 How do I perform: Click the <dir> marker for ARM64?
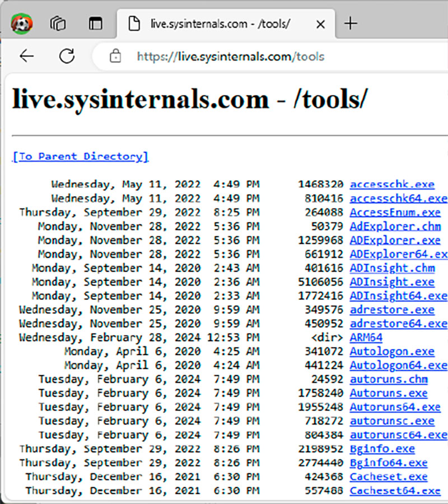327,337
